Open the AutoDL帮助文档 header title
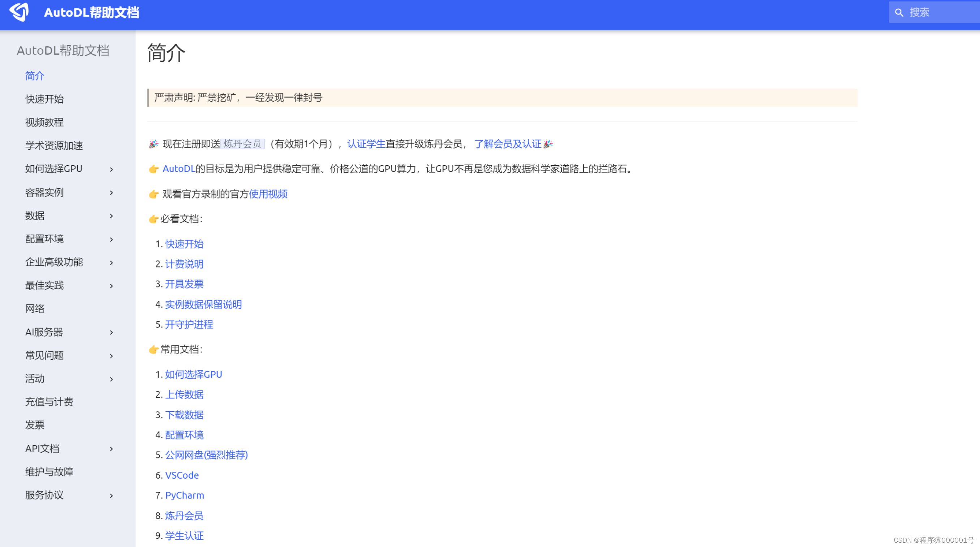 coord(92,13)
